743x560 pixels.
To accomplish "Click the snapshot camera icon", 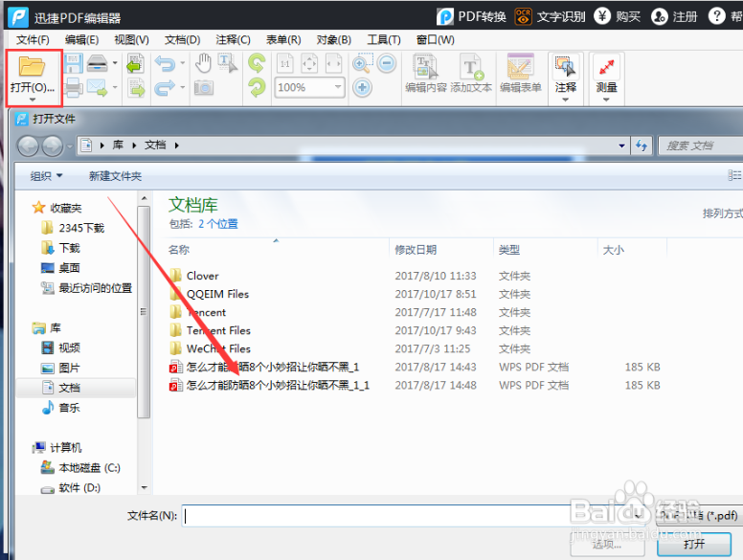I will coord(204,88).
